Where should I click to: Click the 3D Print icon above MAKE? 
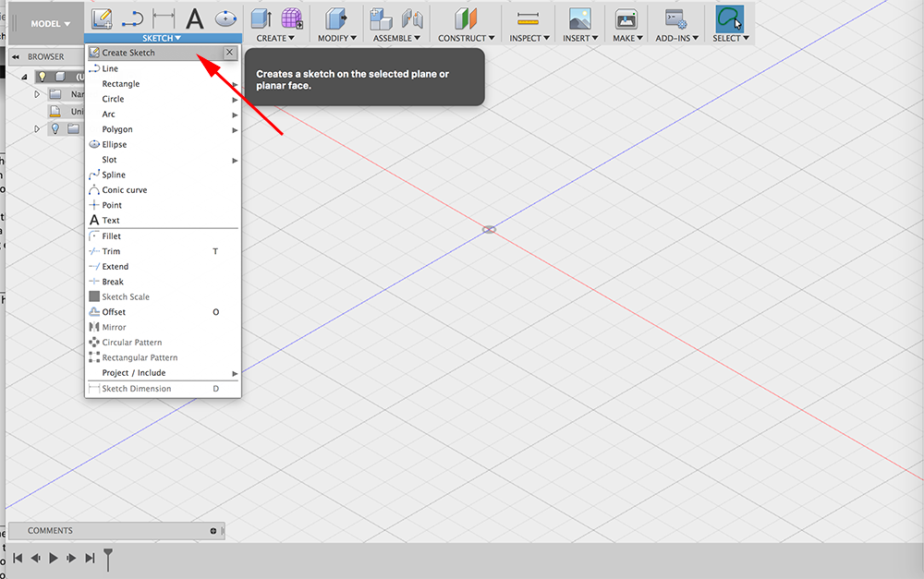626,18
